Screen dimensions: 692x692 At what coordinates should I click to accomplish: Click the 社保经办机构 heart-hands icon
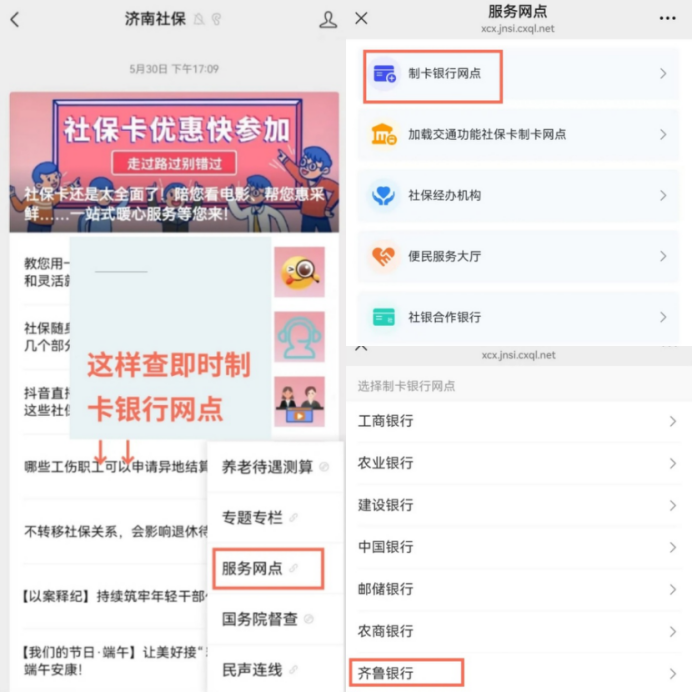pos(384,195)
